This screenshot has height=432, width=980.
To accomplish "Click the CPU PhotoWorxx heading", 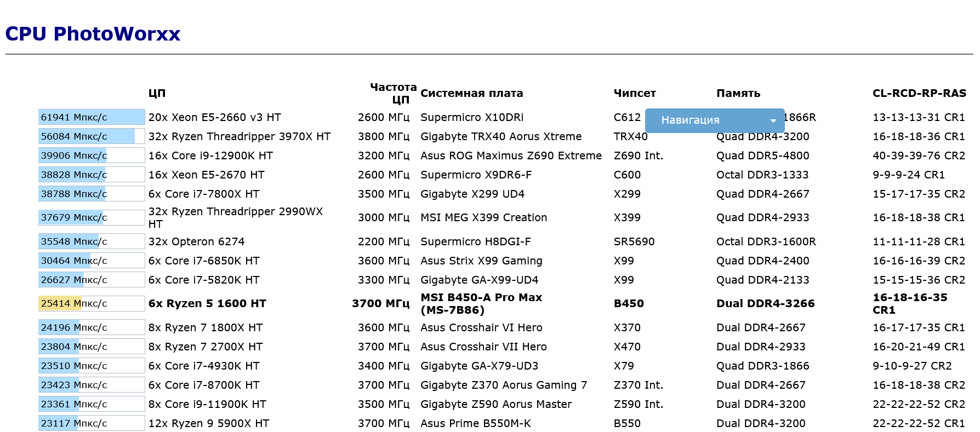I will point(93,34).
